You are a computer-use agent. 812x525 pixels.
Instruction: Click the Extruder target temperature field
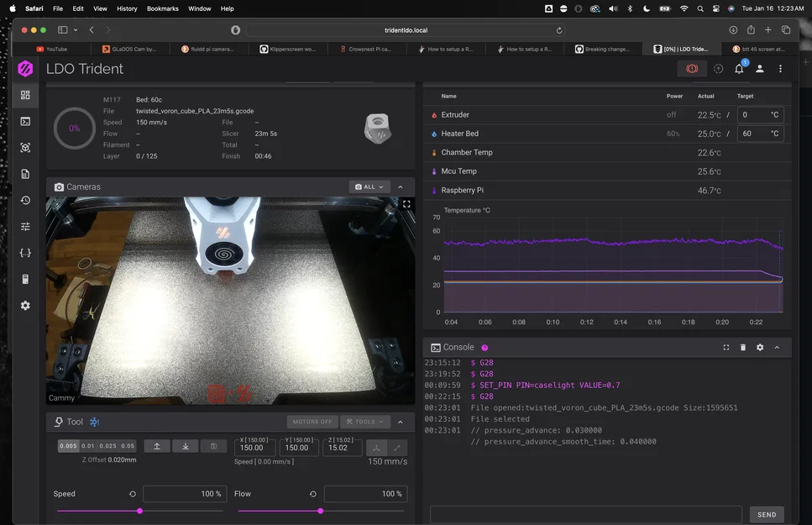(760, 114)
